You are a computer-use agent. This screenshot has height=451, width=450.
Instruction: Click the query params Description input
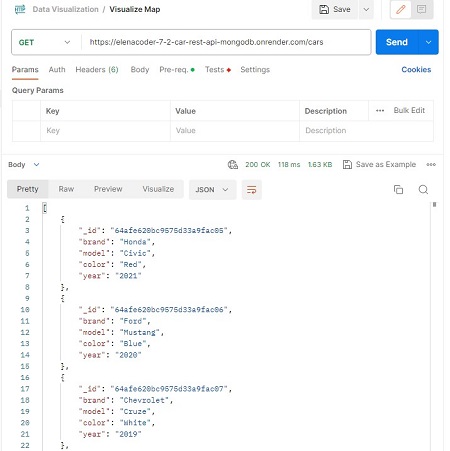point(366,131)
